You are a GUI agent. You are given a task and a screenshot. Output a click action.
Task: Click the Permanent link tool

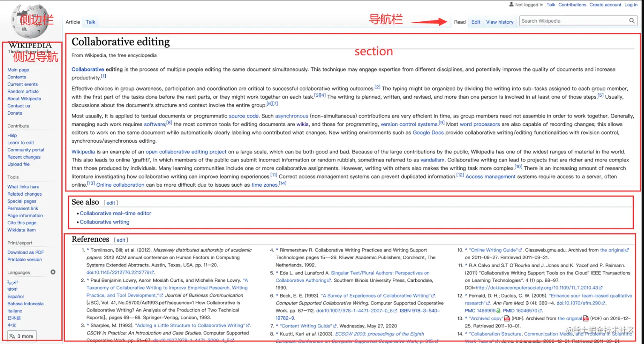click(x=23, y=208)
